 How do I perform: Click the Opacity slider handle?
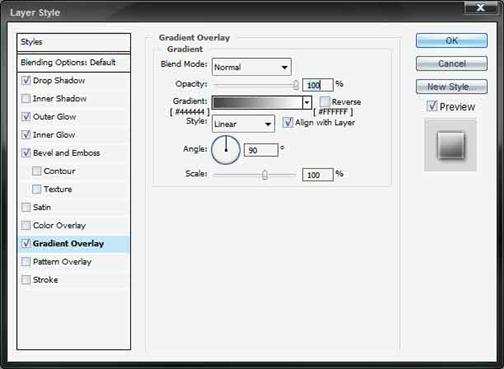(x=296, y=85)
